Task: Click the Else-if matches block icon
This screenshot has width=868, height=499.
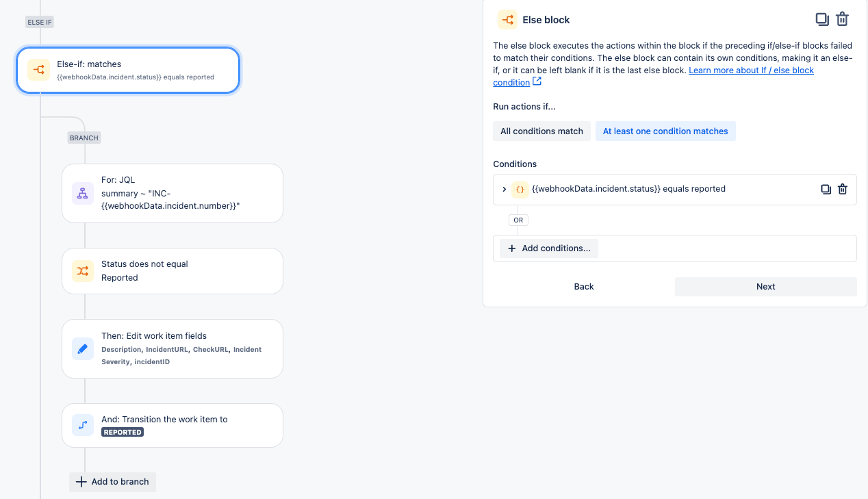Action: coord(38,70)
